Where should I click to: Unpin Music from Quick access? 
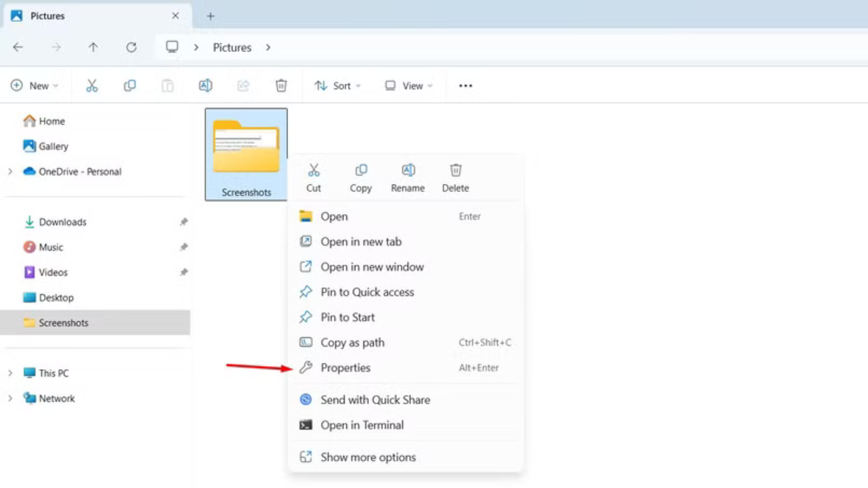click(x=184, y=247)
